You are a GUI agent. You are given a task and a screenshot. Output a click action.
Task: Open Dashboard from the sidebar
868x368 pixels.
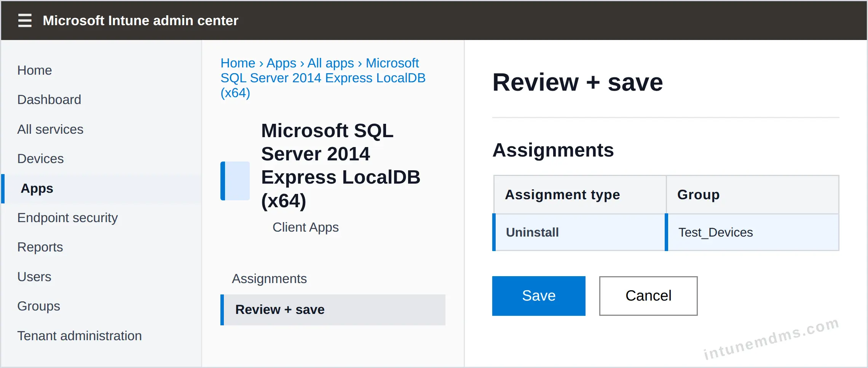point(49,99)
